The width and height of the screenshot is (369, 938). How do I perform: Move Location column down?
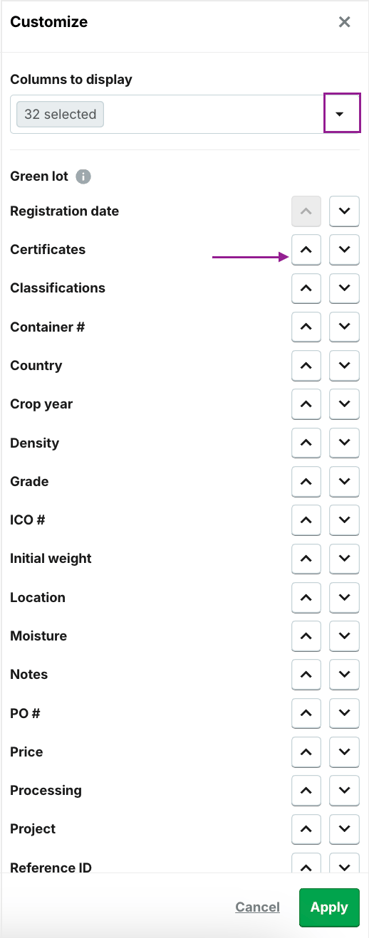click(x=344, y=597)
